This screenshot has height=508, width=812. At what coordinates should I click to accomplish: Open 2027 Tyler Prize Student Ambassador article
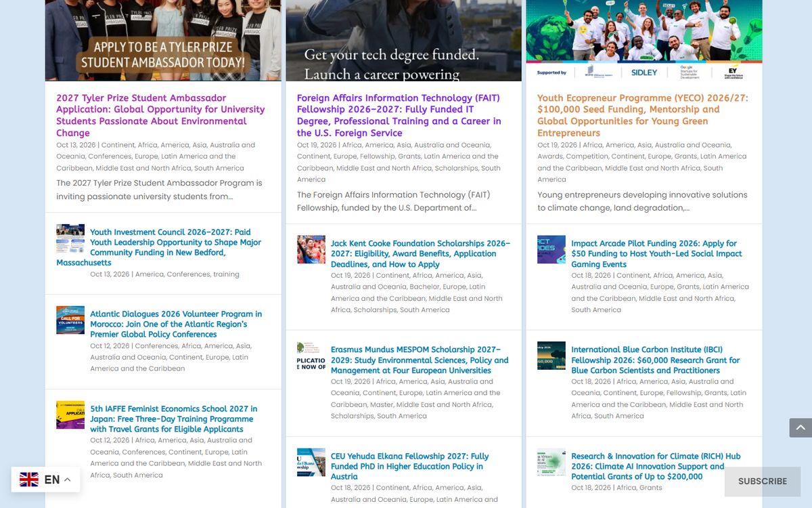tap(161, 115)
